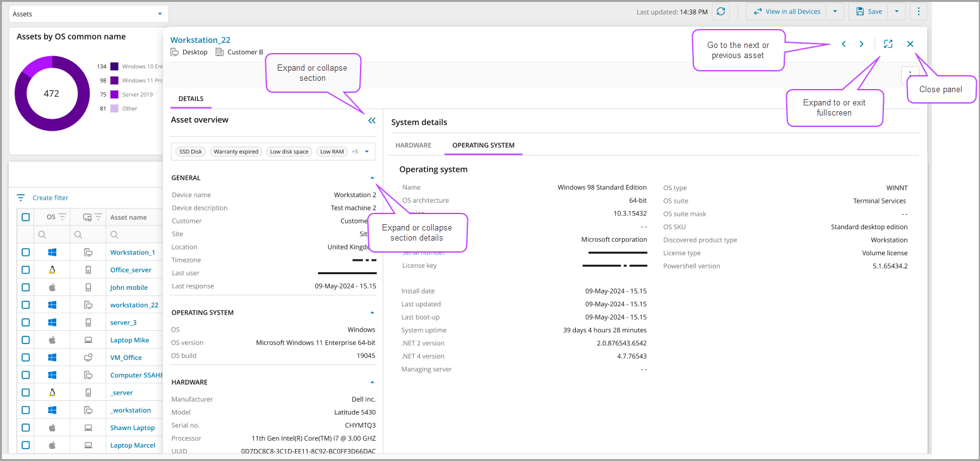The height and width of the screenshot is (461, 980).
Task: Close the Workstation_22 details panel
Action: point(910,44)
